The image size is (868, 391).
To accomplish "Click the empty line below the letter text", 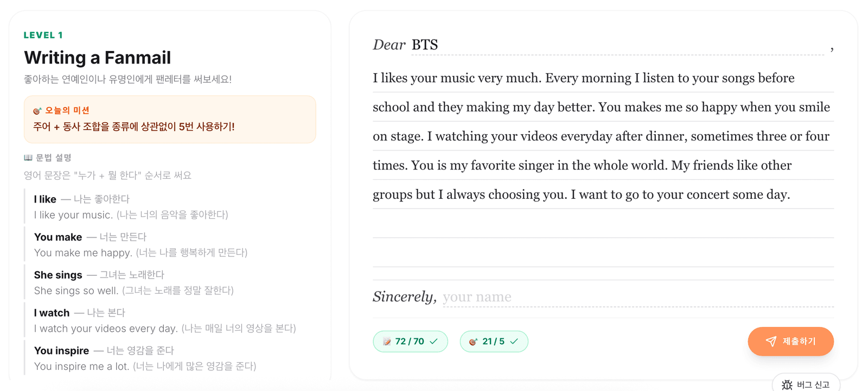I will (x=603, y=223).
